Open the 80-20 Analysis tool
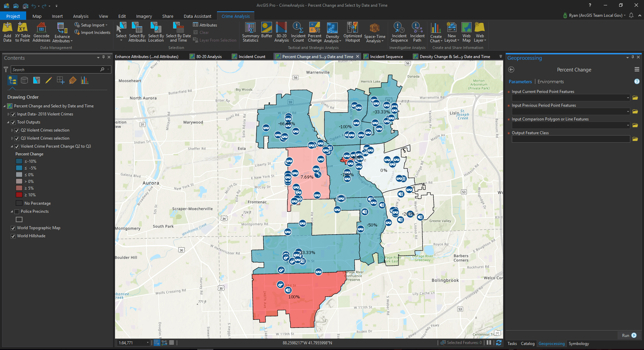Image resolution: width=644 pixels, height=350 pixels. coord(281,32)
